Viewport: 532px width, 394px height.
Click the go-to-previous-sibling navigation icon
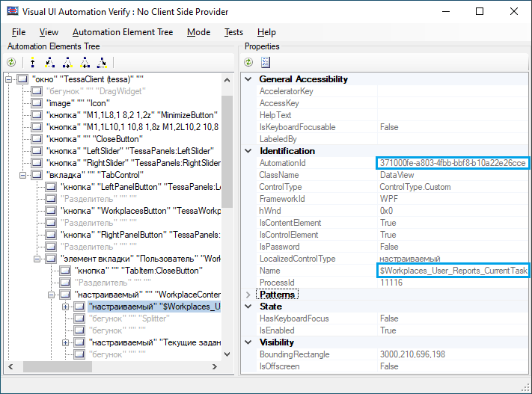85,63
